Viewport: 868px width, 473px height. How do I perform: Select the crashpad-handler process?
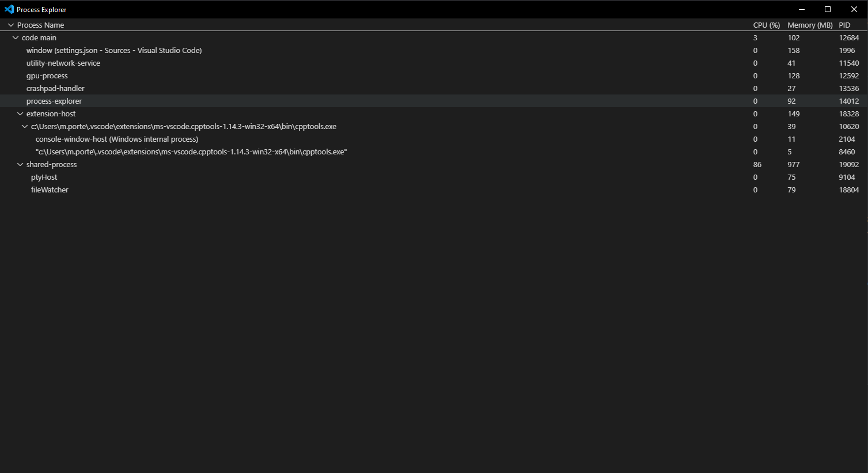tap(55, 88)
